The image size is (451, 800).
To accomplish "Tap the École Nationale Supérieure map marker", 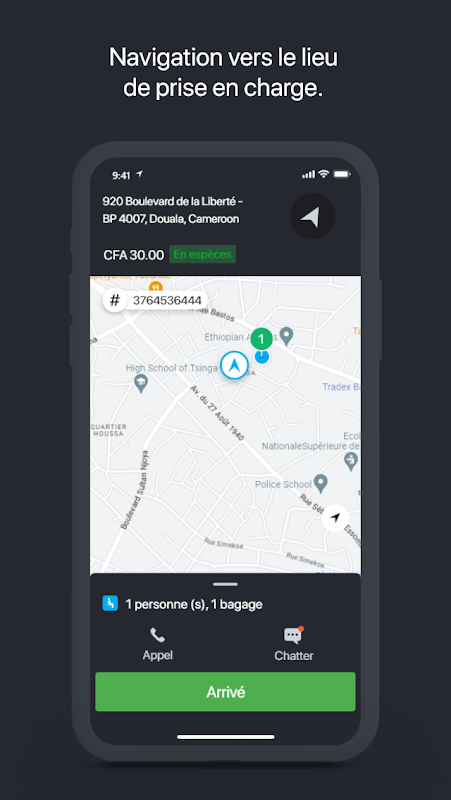I will 351,462.
